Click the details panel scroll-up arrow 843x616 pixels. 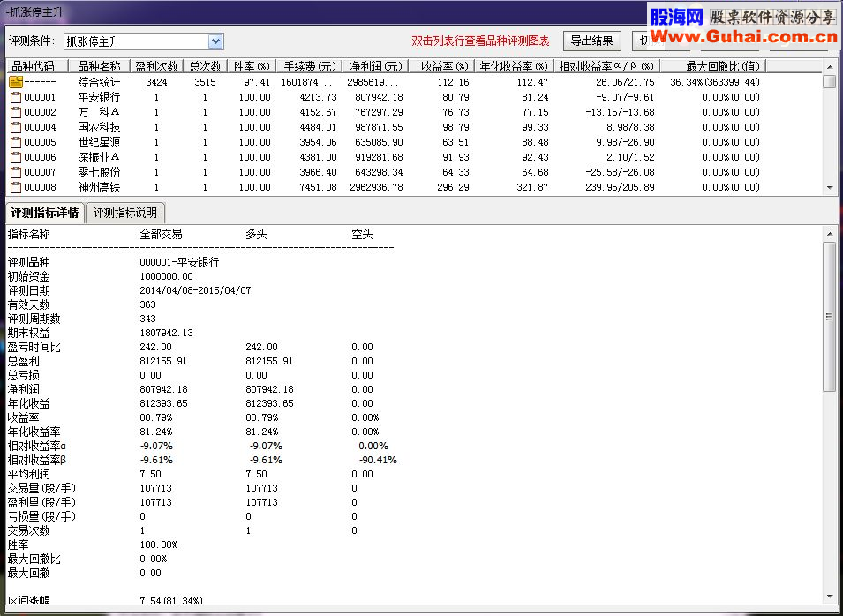point(830,234)
